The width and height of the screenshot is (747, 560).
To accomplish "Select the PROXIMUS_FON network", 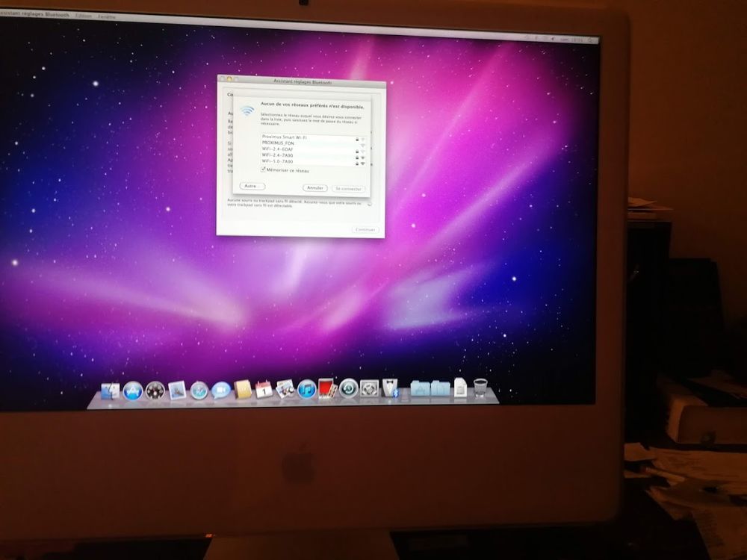I will (314, 143).
